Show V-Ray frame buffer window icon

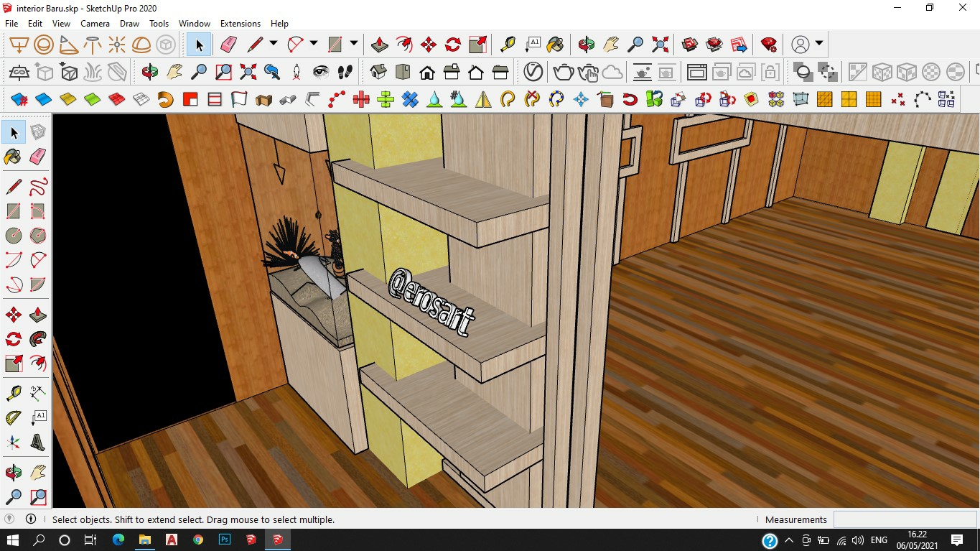(696, 72)
